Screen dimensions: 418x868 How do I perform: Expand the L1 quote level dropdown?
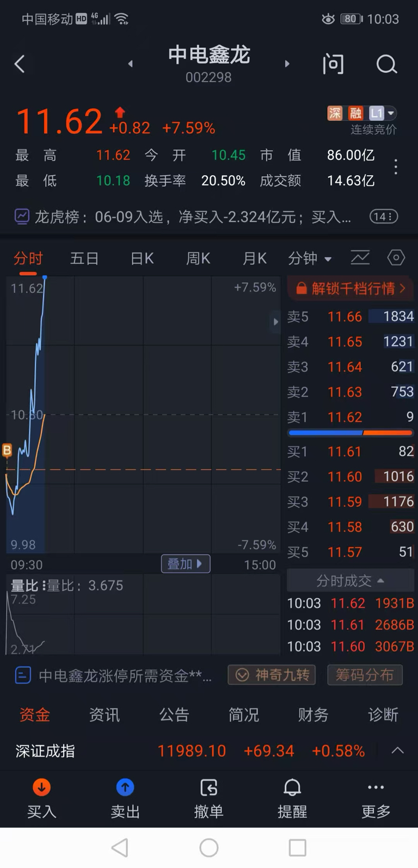pos(383,113)
